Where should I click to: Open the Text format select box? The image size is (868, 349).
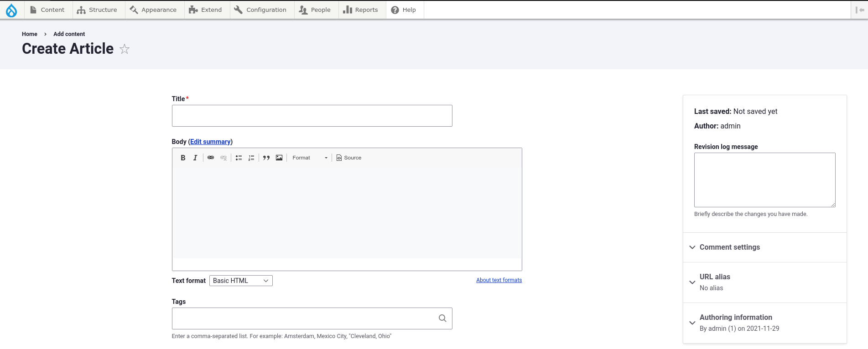[x=241, y=281]
